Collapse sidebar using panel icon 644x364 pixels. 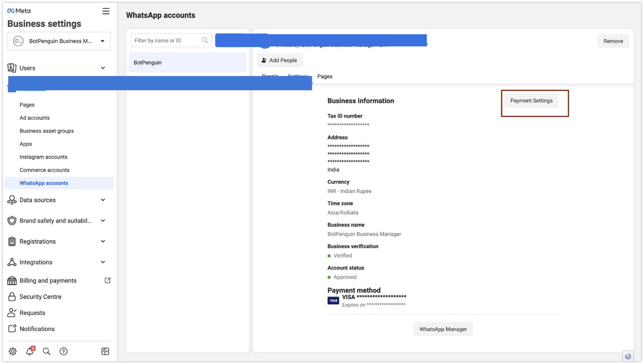(105, 351)
